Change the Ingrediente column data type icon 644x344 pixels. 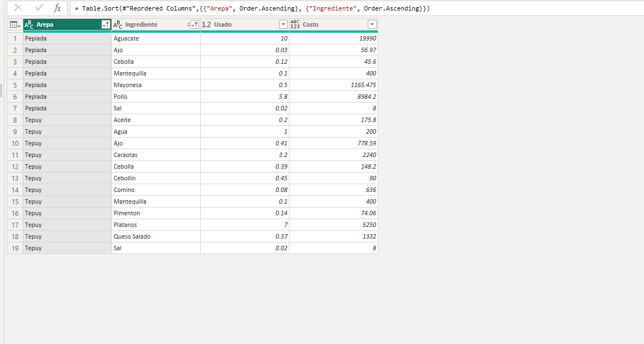pyautogui.click(x=118, y=24)
